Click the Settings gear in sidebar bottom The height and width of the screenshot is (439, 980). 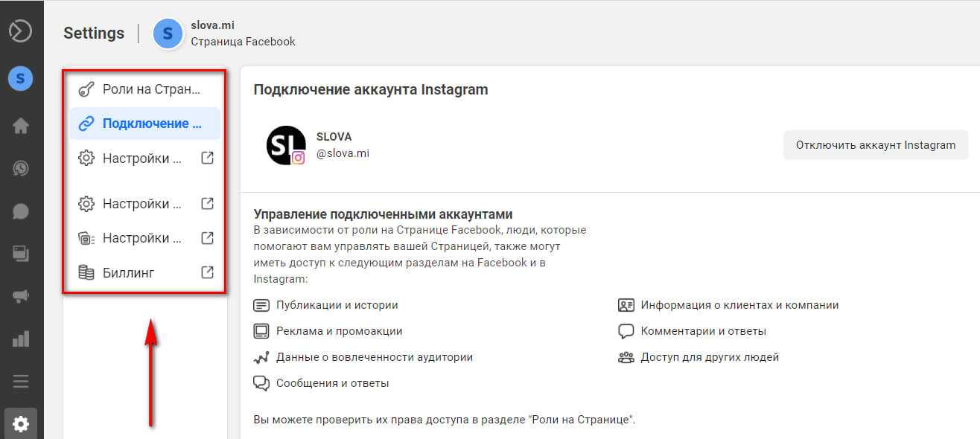[21, 424]
